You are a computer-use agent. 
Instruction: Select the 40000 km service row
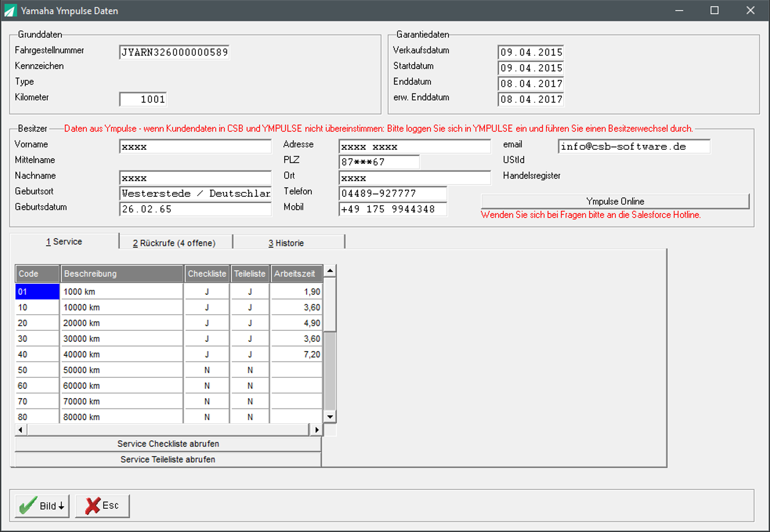tap(169, 355)
